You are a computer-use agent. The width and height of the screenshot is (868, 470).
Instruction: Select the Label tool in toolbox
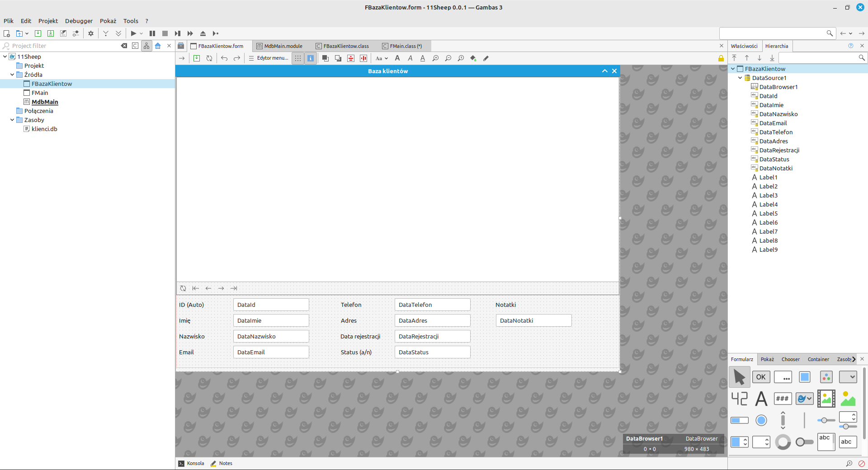pos(761,399)
